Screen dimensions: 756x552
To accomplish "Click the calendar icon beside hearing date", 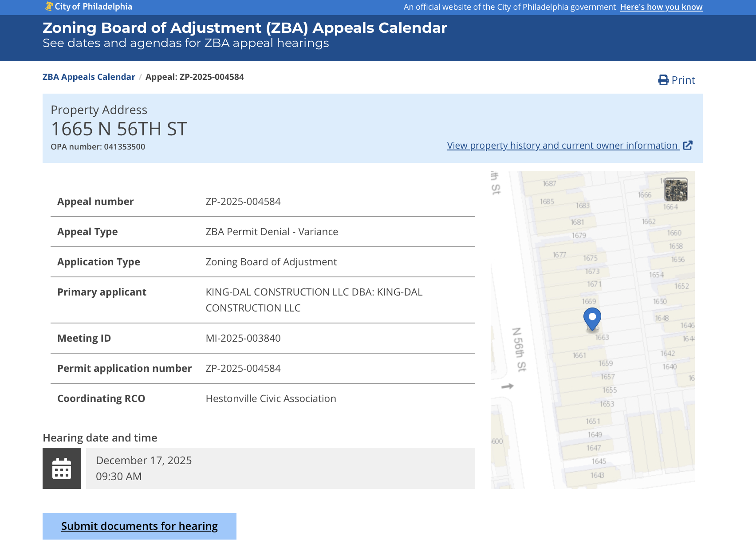I will pos(62,468).
